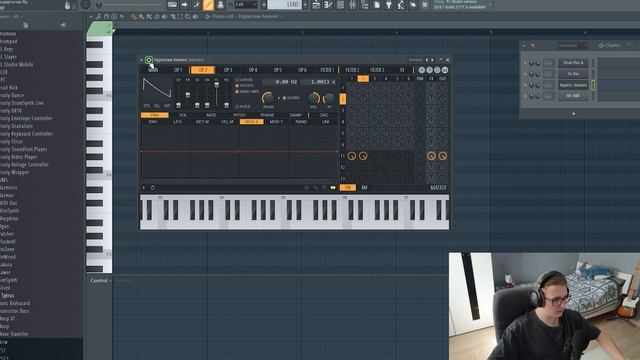Click the PHASE knob in Sytrus operator
The width and height of the screenshot is (640, 360).
point(268,98)
